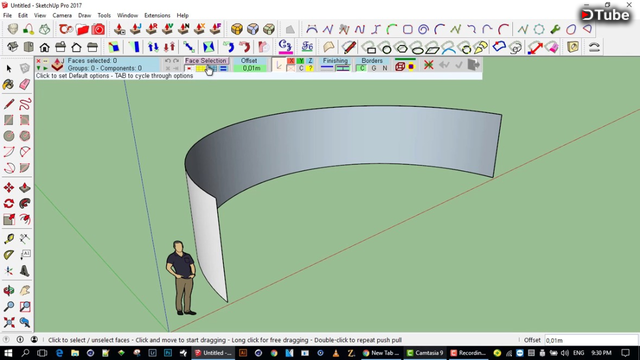
Task: Select the Tape Measure tool
Action: pyautogui.click(x=9, y=239)
